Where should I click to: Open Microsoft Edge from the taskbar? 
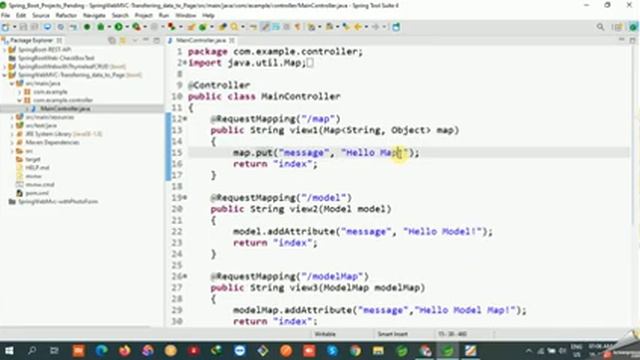click(101, 351)
